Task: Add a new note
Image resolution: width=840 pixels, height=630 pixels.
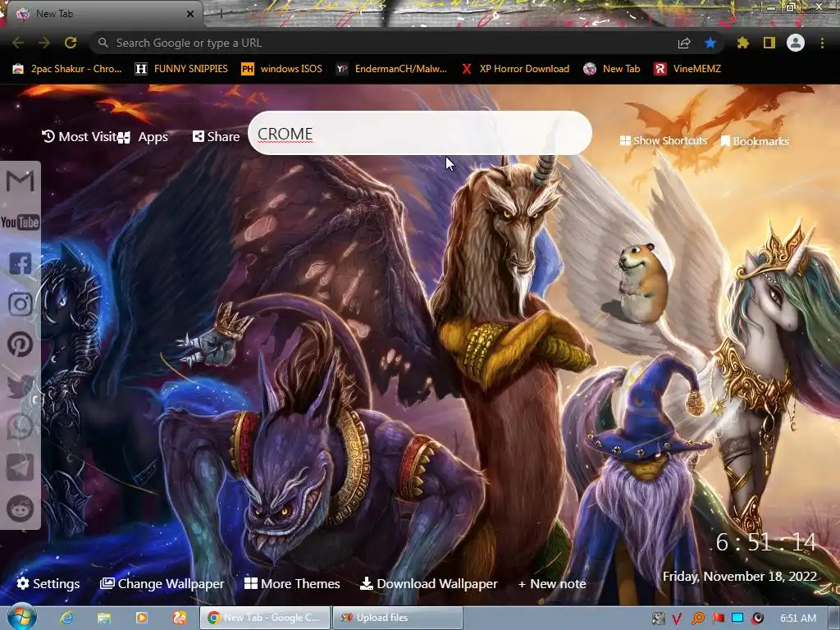Action: point(552,583)
